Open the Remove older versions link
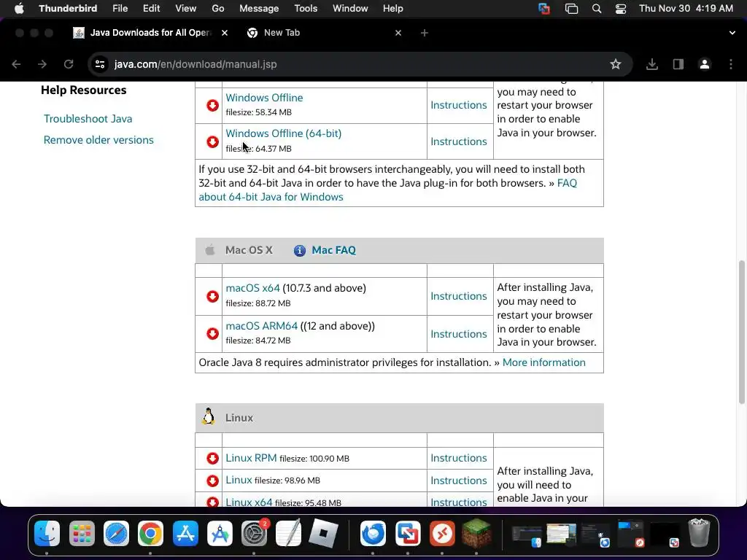747x560 pixels. point(98,140)
